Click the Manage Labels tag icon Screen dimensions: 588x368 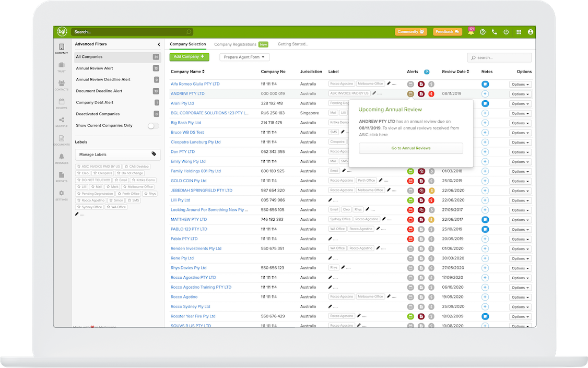click(154, 154)
